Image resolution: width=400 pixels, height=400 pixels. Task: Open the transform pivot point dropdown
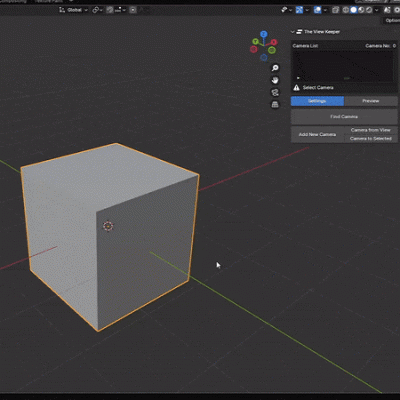(x=97, y=10)
